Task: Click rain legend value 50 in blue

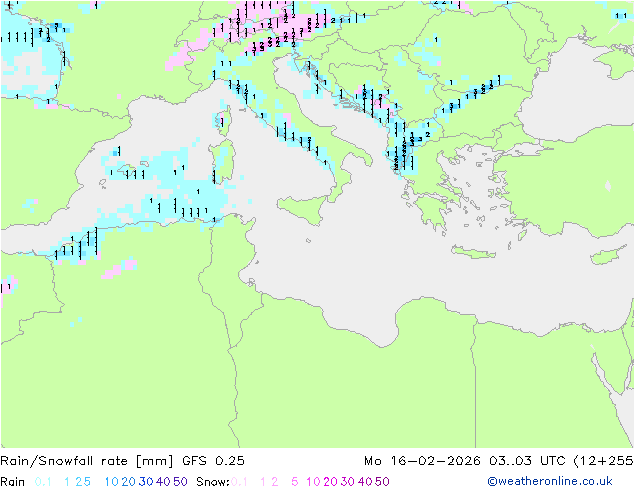Action: click(x=180, y=482)
